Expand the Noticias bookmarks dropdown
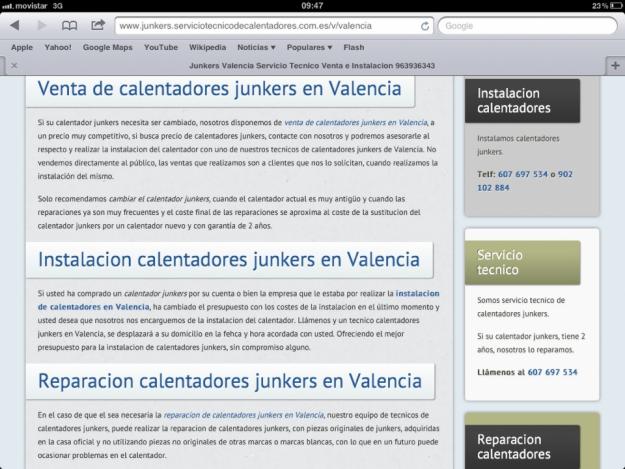The height and width of the screenshot is (469, 625). [x=256, y=47]
